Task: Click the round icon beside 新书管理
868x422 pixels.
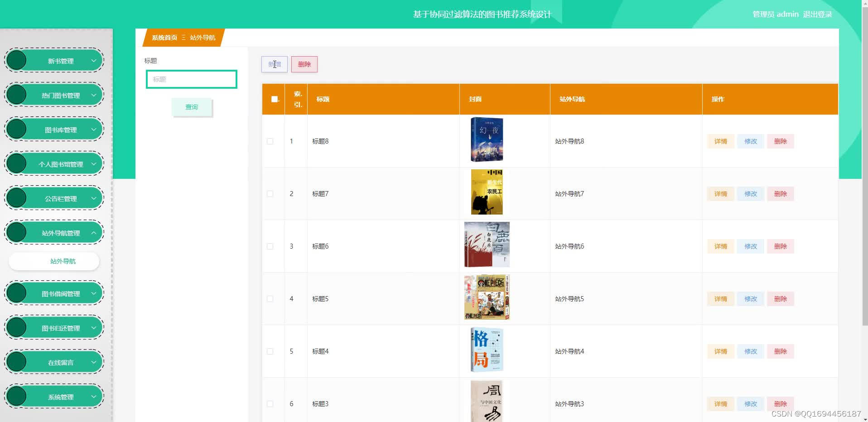Action: point(17,60)
